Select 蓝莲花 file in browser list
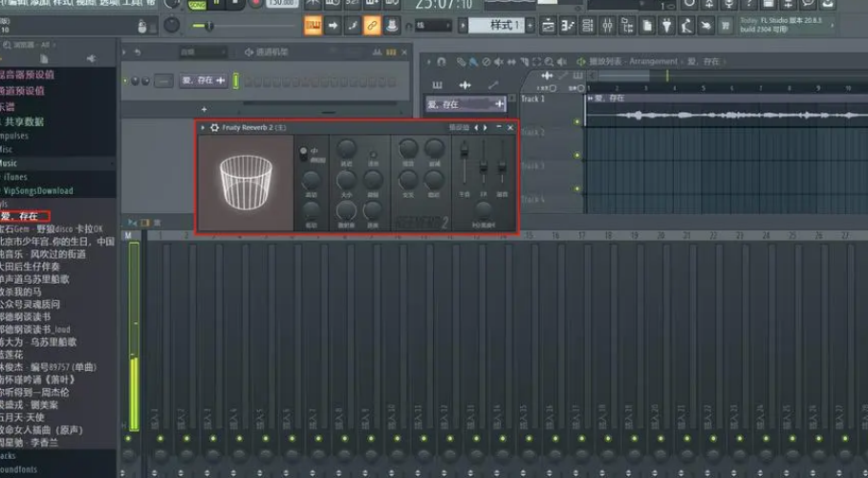Image resolution: width=868 pixels, height=478 pixels. [x=12, y=355]
